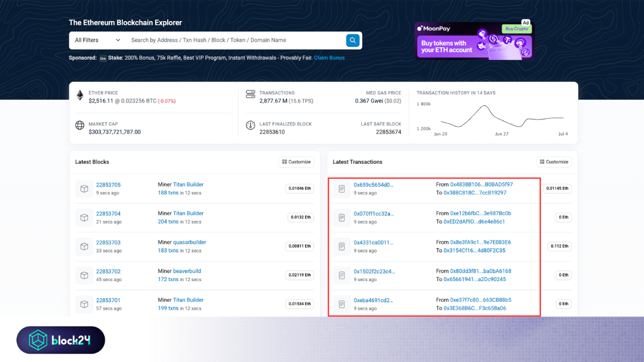Click the cube icon for block 22853704

coord(84,218)
